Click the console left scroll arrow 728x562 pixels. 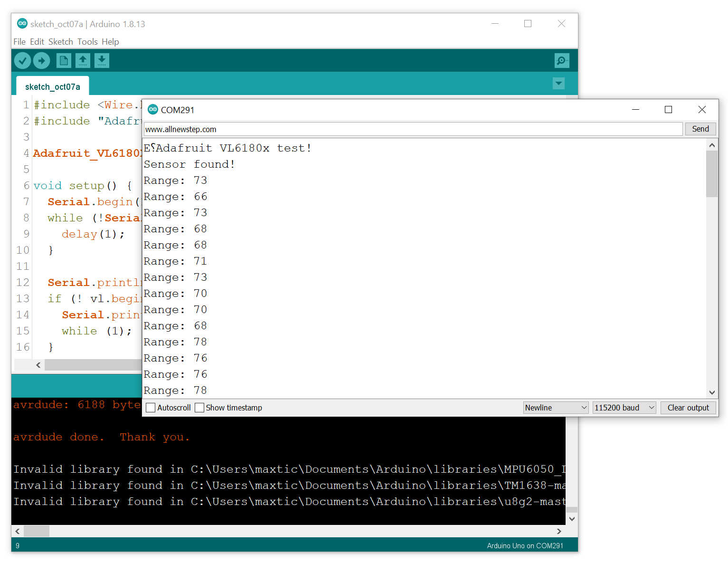click(18, 531)
